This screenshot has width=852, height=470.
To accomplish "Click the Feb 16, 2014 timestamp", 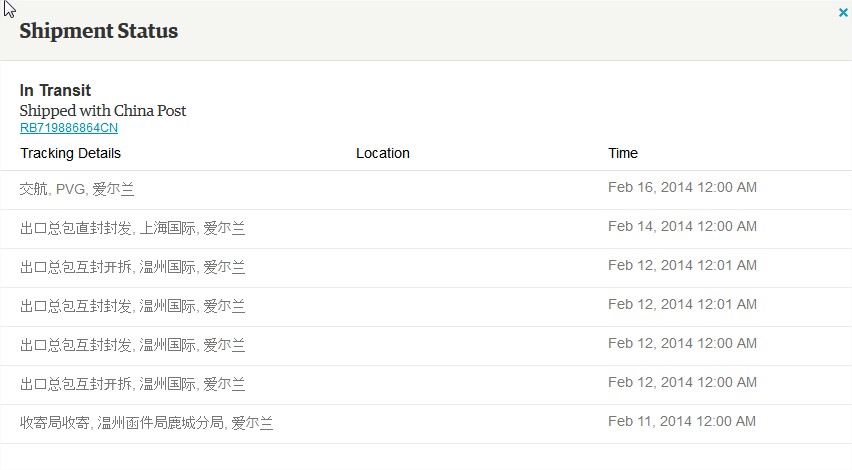I will click(x=682, y=187).
